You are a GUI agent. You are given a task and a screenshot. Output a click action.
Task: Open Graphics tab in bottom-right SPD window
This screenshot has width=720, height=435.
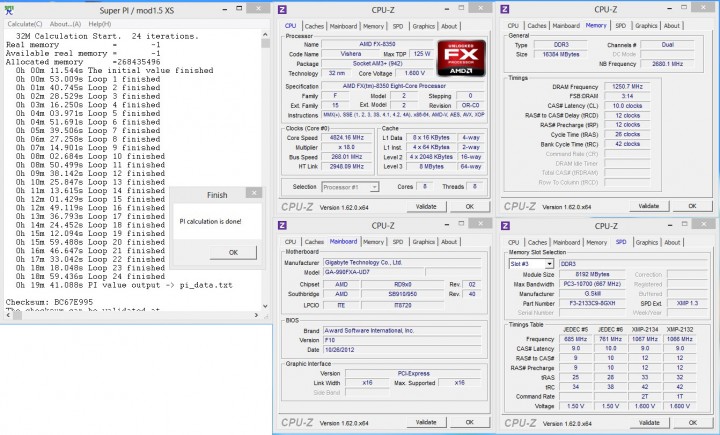(x=647, y=242)
